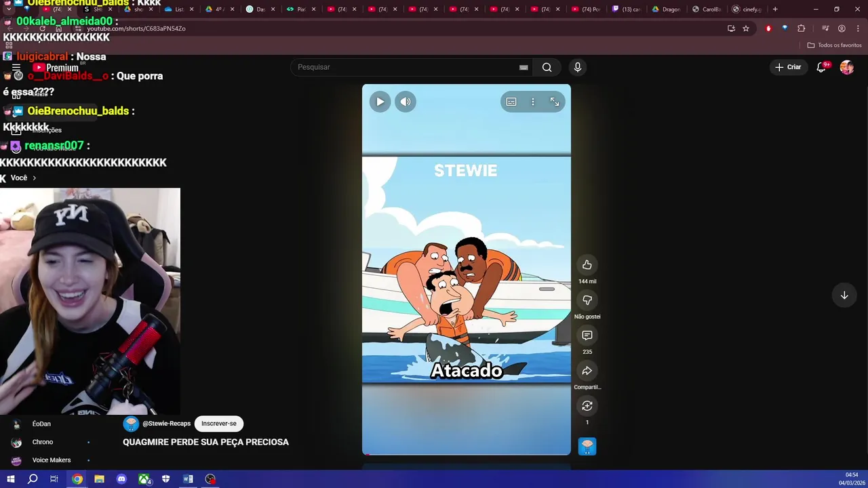Open Windows Security shield on the taskbar
This screenshot has height=488, width=868.
165,479
